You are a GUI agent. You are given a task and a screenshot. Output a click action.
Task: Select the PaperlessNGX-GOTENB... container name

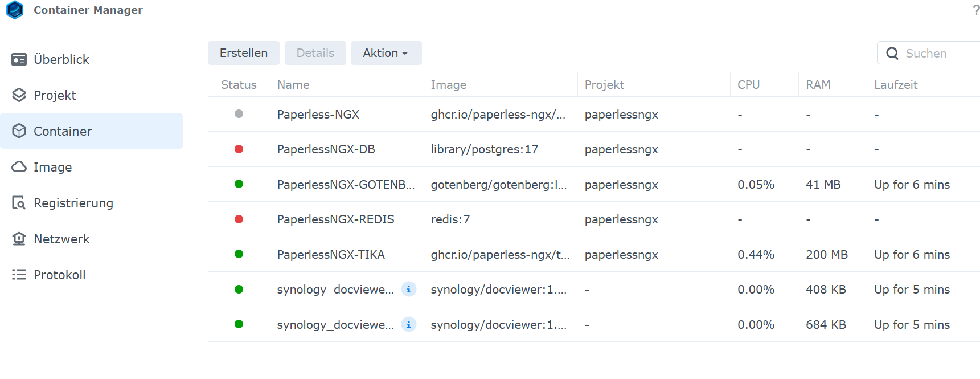pyautogui.click(x=346, y=185)
